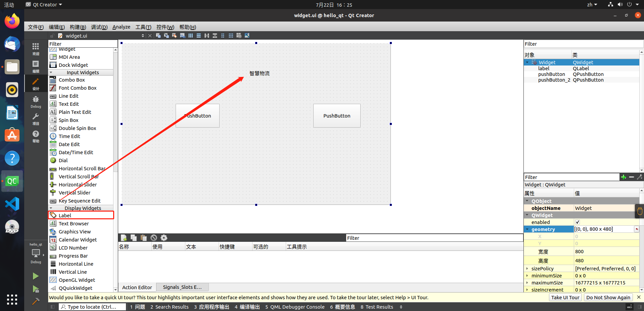Open property editor wrench configure icon
Screen dimensions: 644x311
(x=640, y=177)
